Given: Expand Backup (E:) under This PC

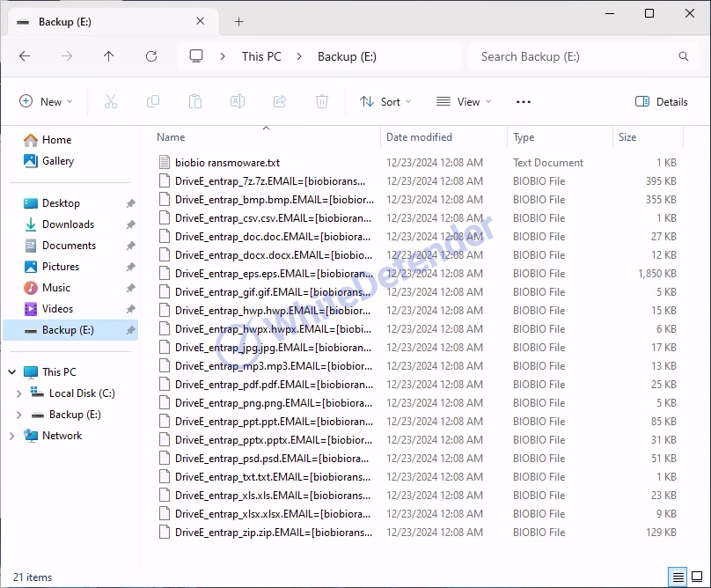Looking at the screenshot, I should pyautogui.click(x=18, y=415).
